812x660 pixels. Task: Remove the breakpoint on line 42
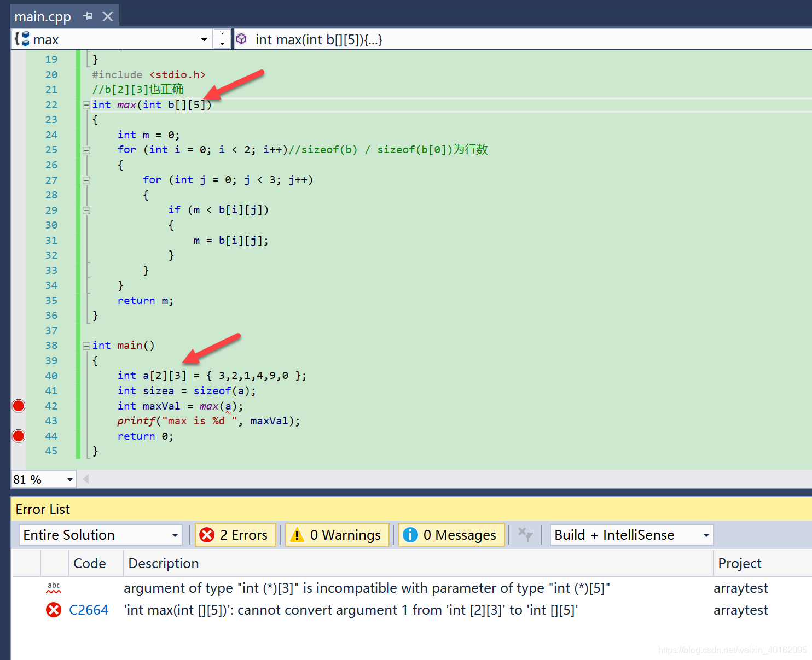coord(19,406)
